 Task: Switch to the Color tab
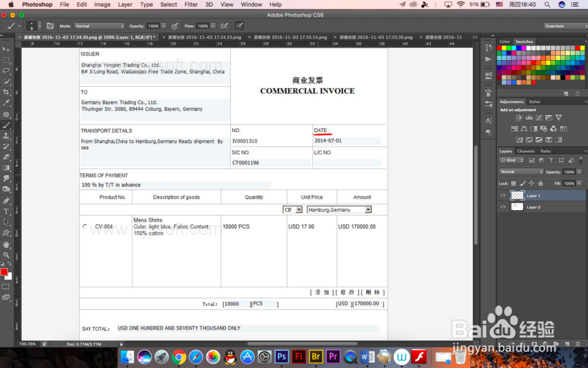(505, 41)
